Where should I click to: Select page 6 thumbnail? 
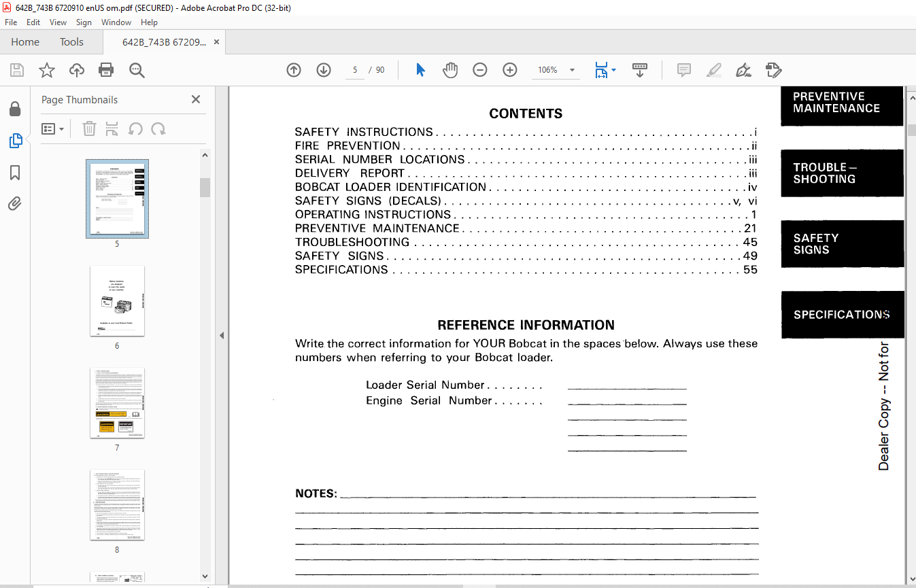tap(117, 300)
